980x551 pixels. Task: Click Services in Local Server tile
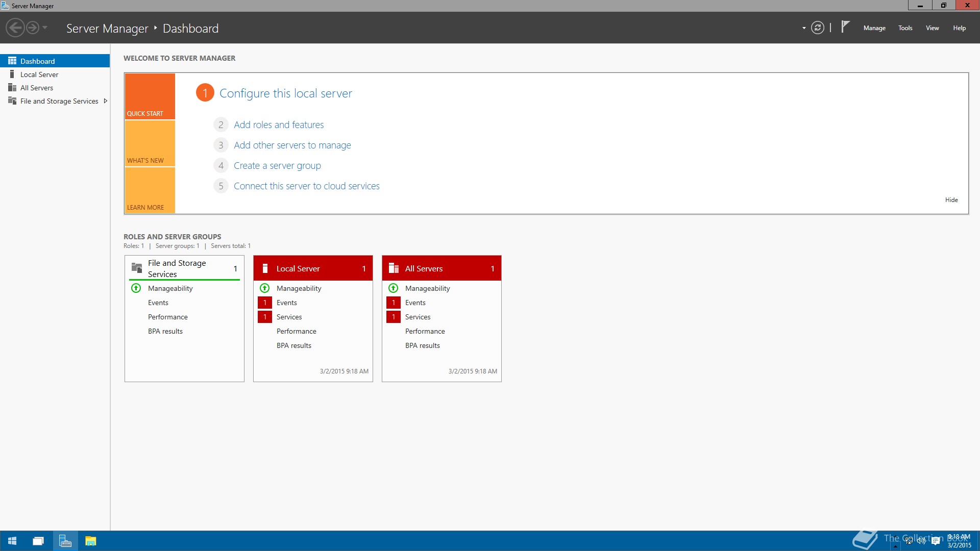click(x=289, y=317)
